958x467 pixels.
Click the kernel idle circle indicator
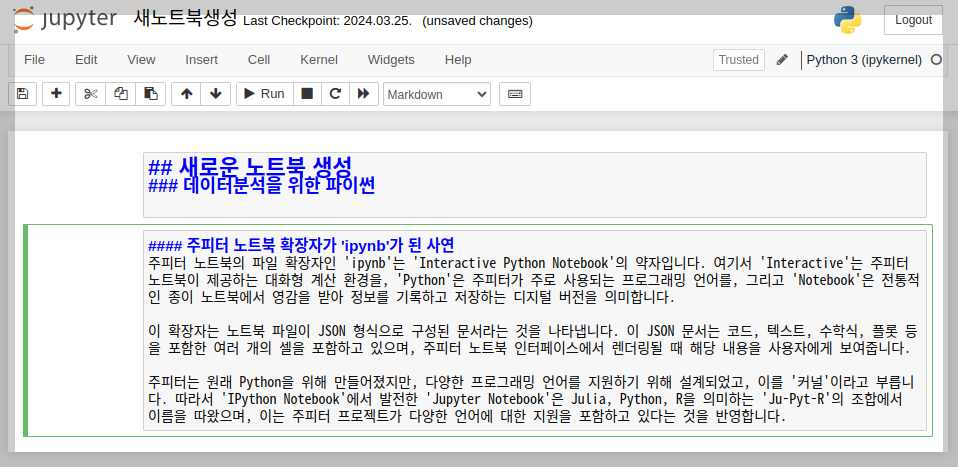pos(936,60)
